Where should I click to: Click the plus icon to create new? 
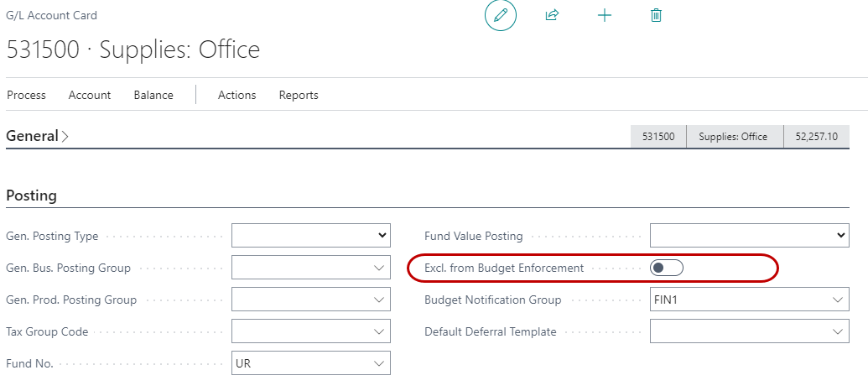604,16
